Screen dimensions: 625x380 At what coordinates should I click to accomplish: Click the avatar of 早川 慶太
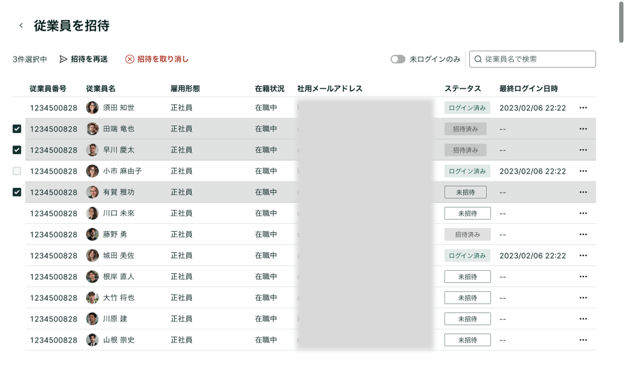92,150
